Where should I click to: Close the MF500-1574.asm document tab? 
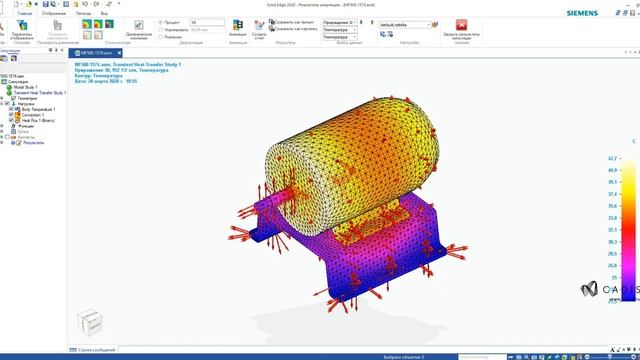click(119, 53)
